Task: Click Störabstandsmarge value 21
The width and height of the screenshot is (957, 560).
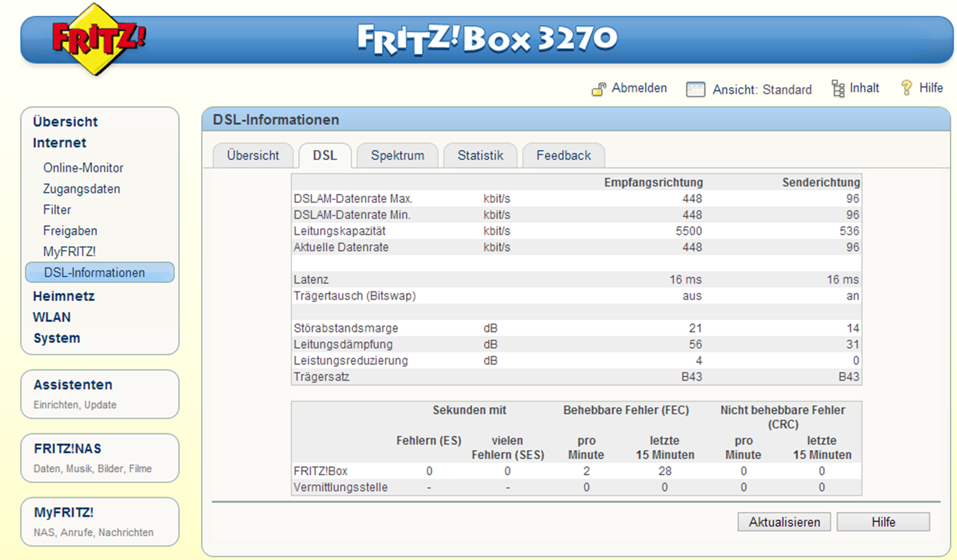Action: 696,328
